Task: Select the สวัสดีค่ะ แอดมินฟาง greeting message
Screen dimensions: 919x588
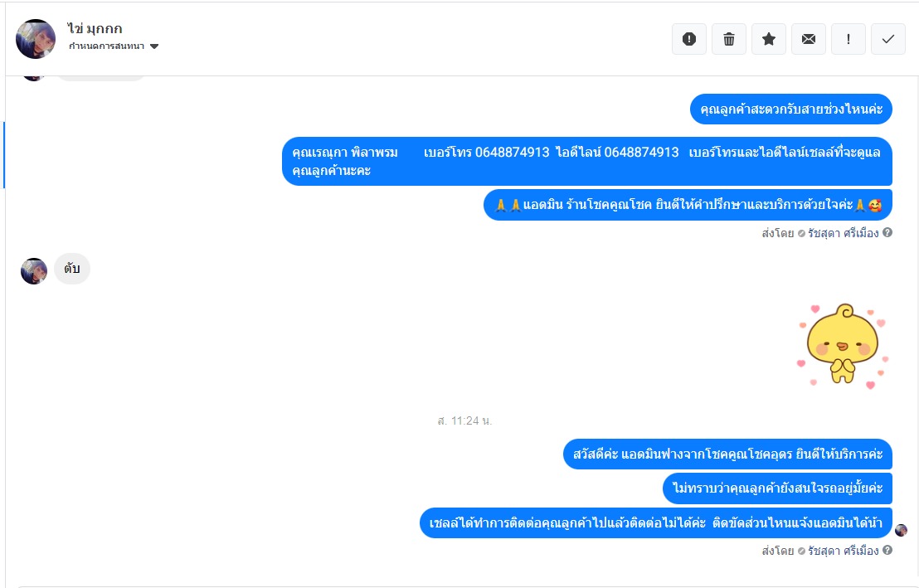Action: (x=727, y=454)
